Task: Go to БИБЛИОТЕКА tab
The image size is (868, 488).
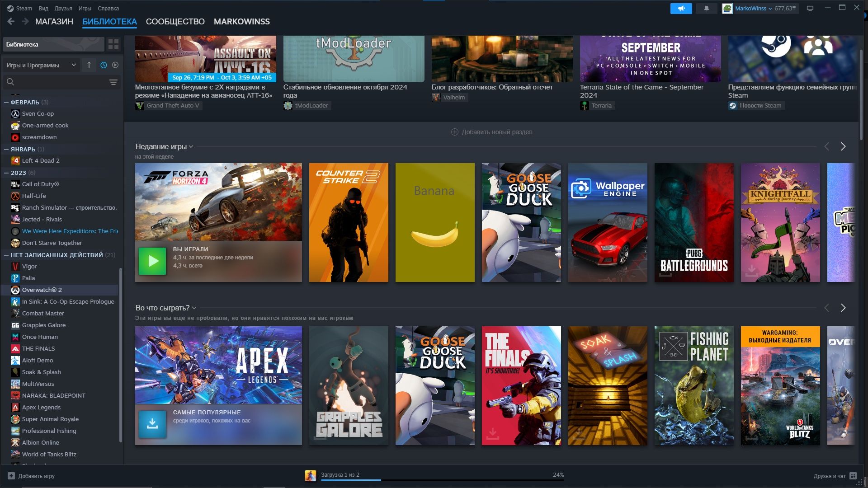Action: (x=109, y=22)
